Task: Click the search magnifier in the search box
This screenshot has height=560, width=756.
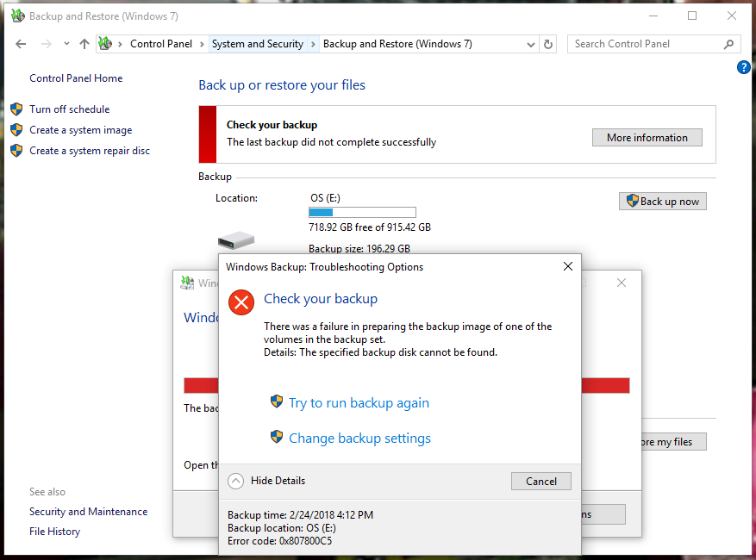Action: tap(728, 43)
